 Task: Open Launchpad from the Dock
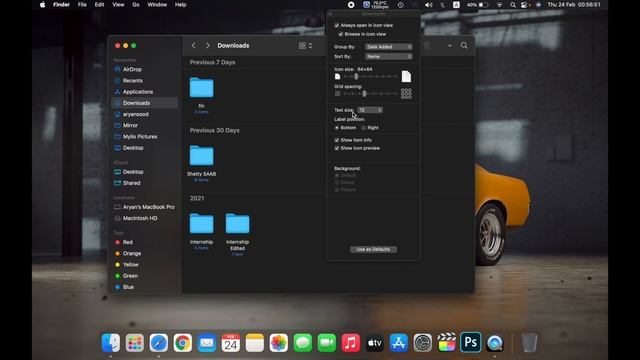pos(135,343)
